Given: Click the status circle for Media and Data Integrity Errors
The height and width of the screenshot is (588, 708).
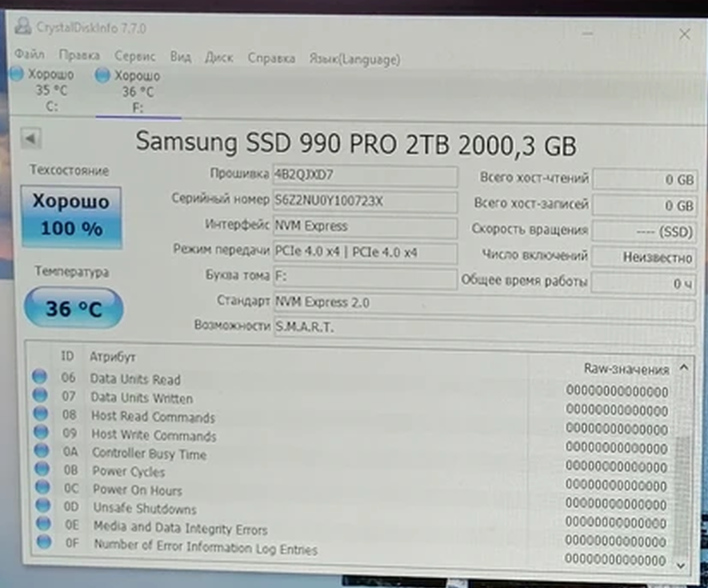Looking at the screenshot, I should (43, 523).
